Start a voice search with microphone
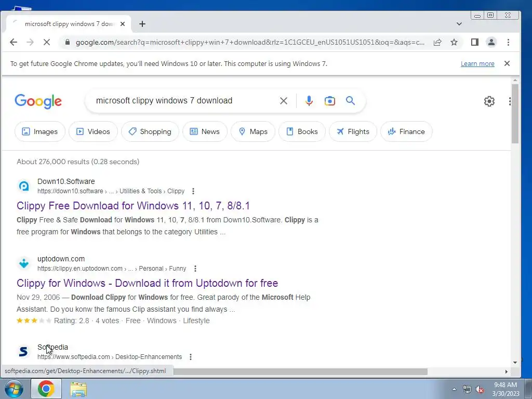The height and width of the screenshot is (399, 532). click(x=309, y=101)
